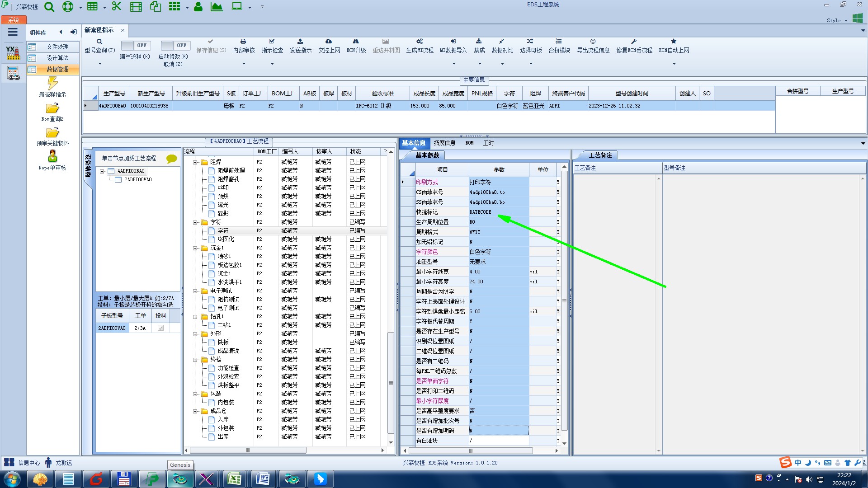Open the Style dropdown at top right
This screenshot has height=488, width=868.
837,20
